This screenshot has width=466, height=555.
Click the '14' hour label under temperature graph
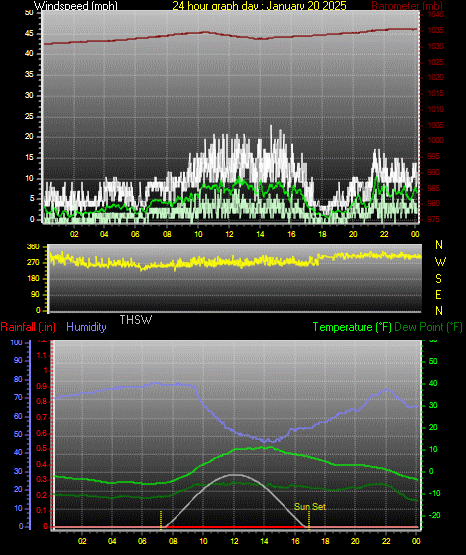pos(264,541)
